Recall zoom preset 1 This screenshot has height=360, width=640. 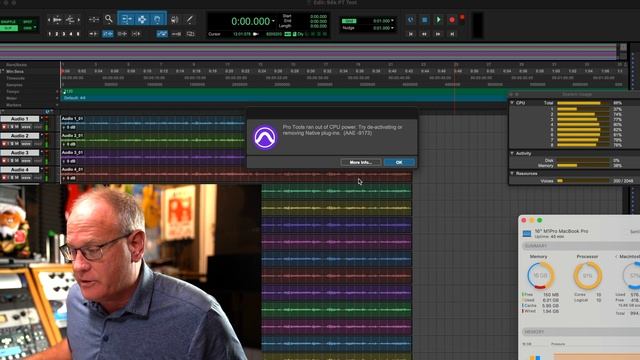click(x=50, y=34)
